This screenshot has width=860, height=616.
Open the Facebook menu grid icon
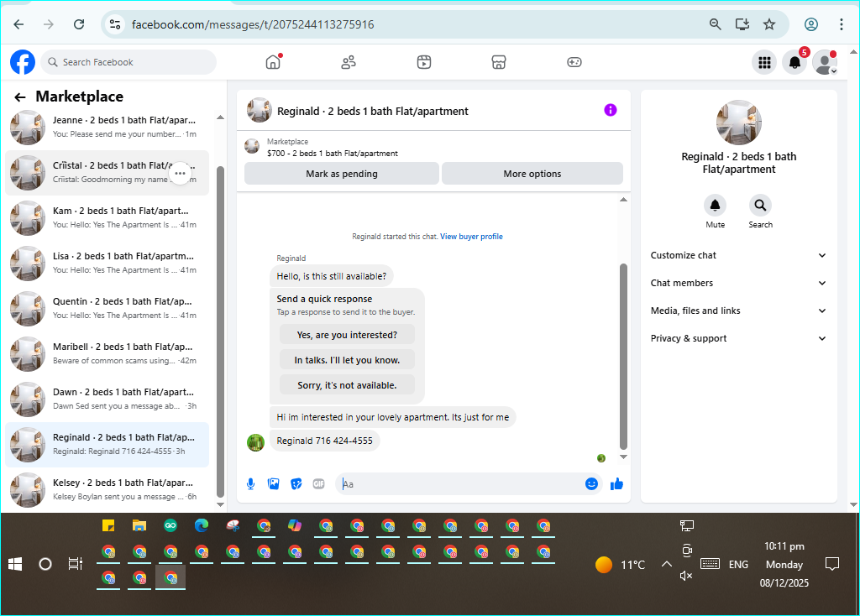(764, 62)
